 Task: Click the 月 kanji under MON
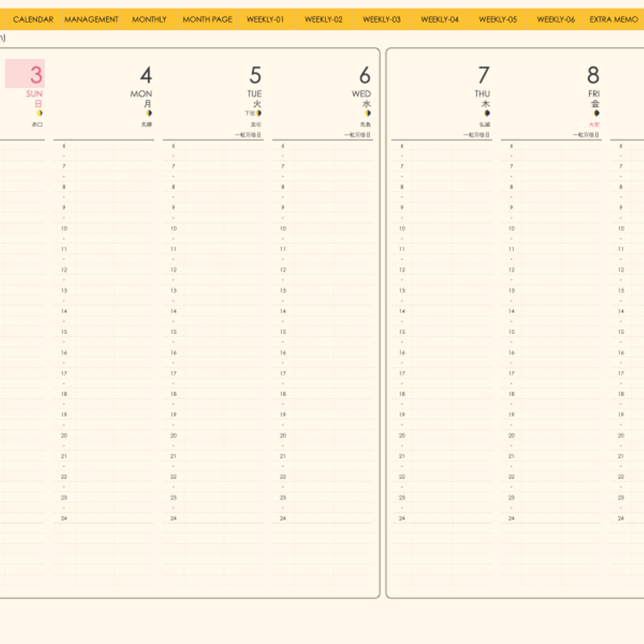tap(148, 104)
